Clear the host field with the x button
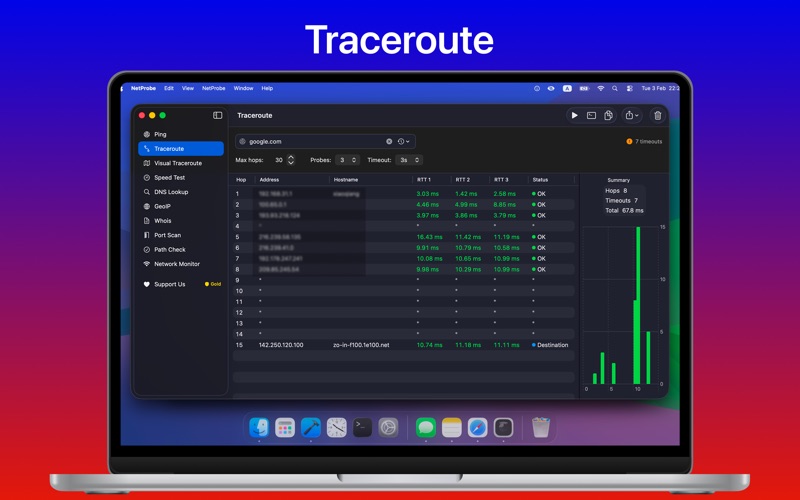Screen dimensions: 800x500 pyautogui.click(x=389, y=141)
